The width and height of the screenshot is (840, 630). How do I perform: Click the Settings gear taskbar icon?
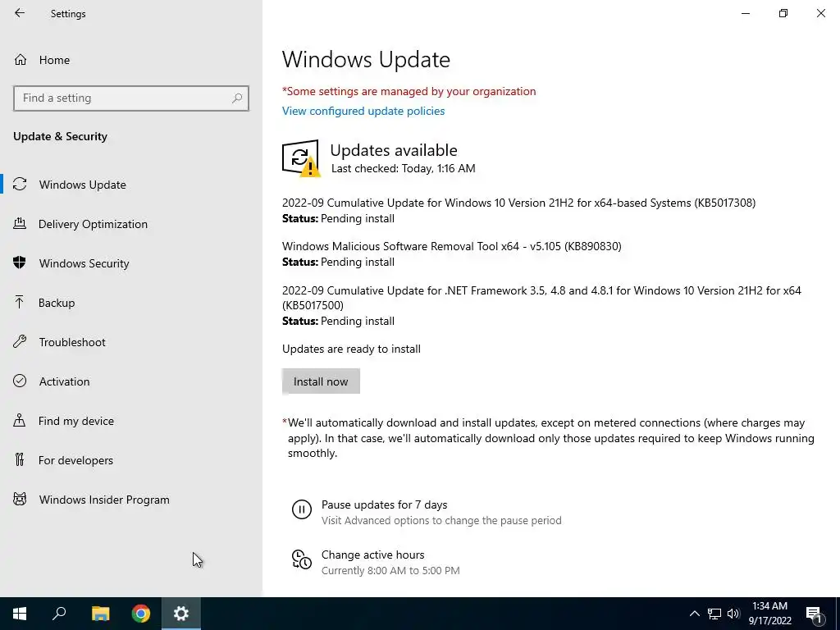(x=181, y=614)
